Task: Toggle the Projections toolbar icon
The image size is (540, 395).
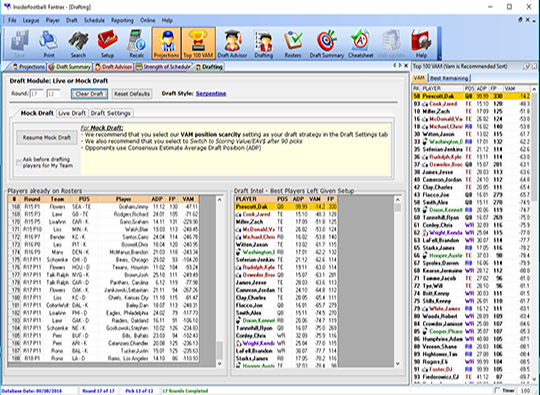Action: point(166,43)
